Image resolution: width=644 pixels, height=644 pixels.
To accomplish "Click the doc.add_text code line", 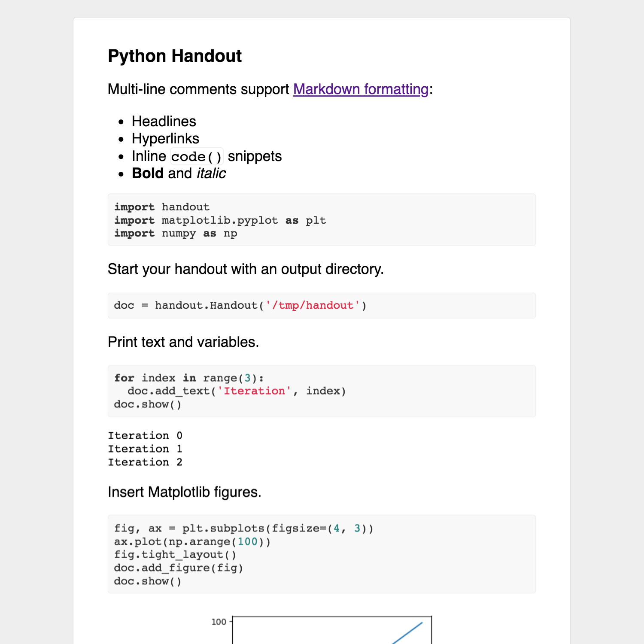I will click(237, 391).
